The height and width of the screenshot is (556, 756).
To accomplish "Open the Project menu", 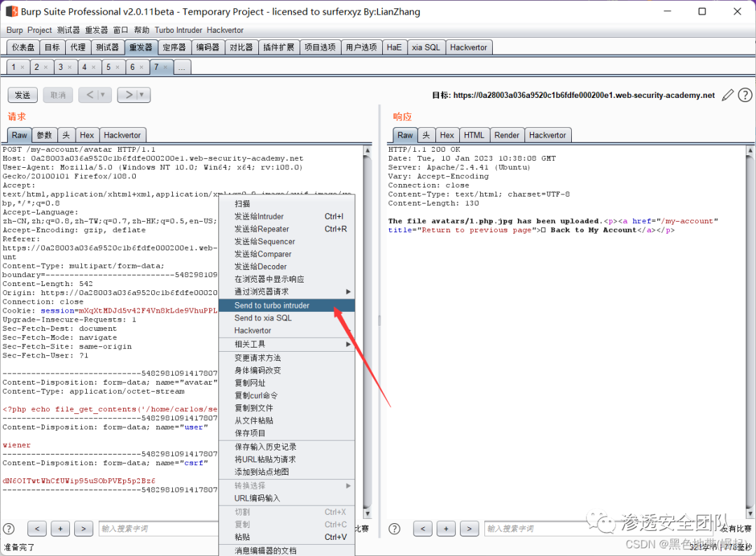I will click(x=39, y=30).
